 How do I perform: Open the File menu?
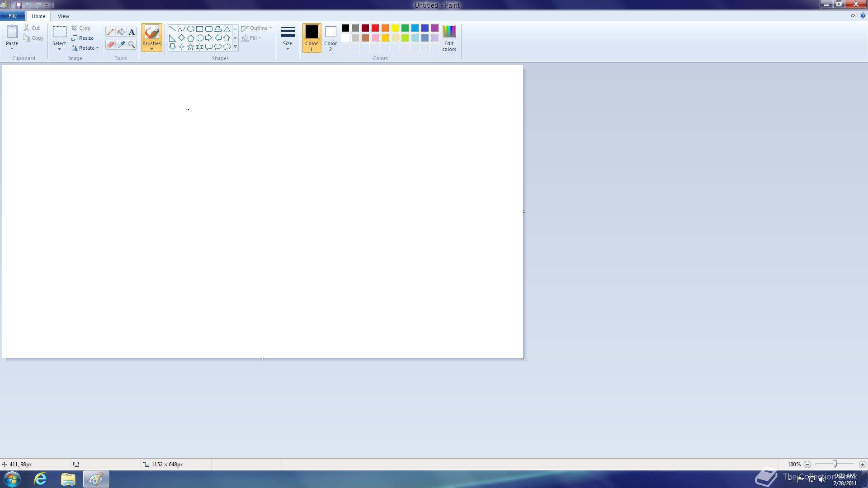point(13,16)
